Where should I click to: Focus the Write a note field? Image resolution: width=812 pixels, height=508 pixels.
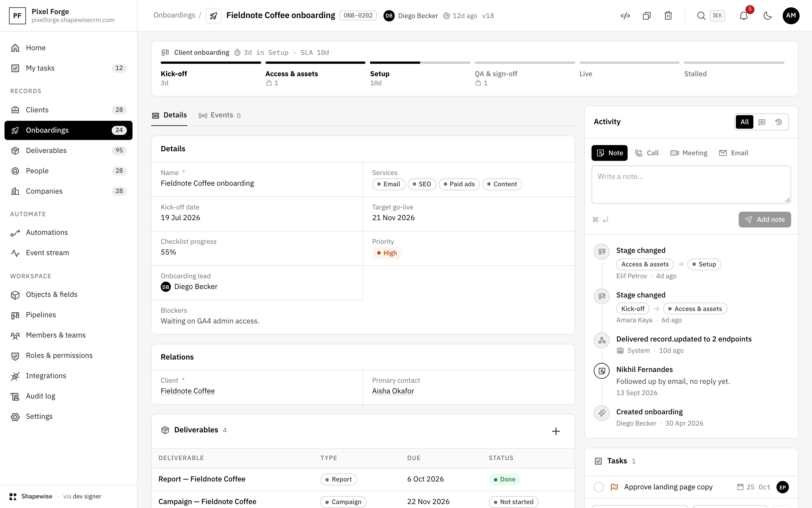click(x=691, y=185)
